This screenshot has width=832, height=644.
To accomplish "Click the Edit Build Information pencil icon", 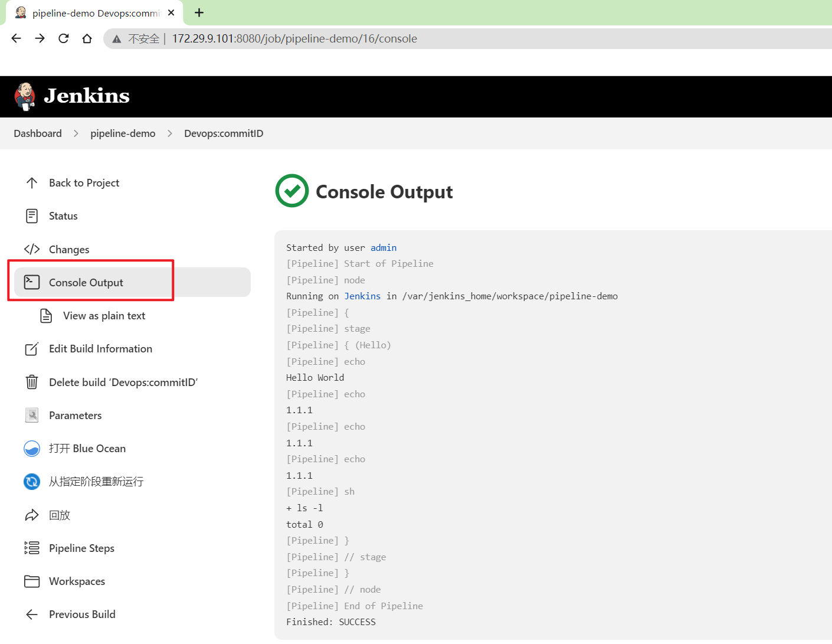I will coord(32,349).
